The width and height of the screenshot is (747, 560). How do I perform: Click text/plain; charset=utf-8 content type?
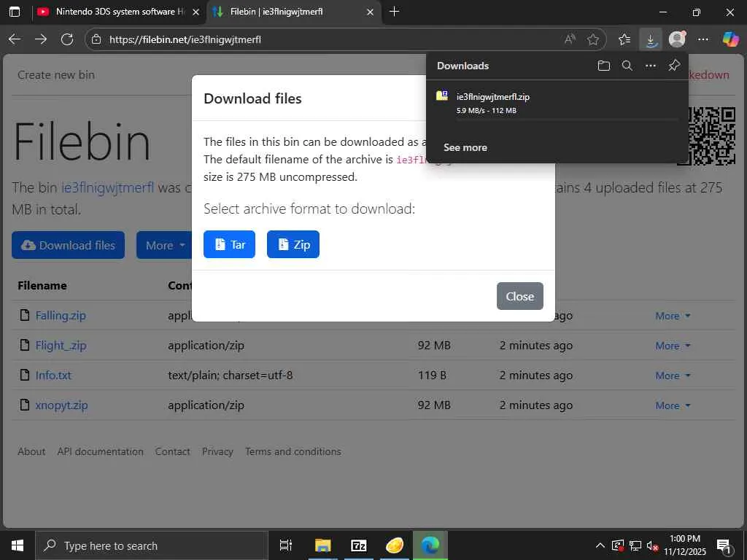tap(230, 376)
